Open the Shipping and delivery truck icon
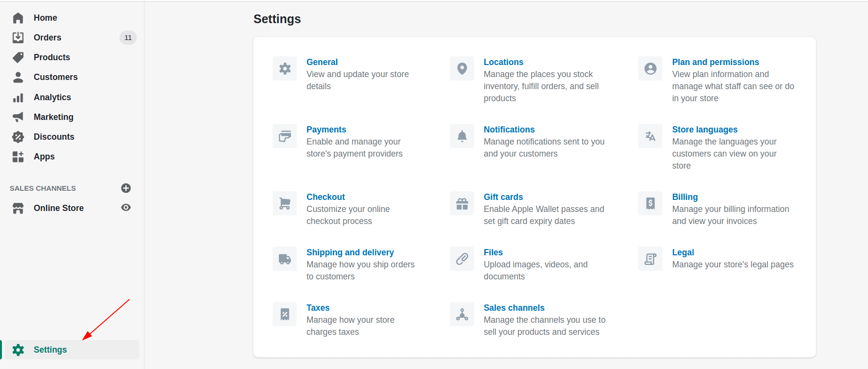Screen dimensions: 868x369 (x=285, y=259)
